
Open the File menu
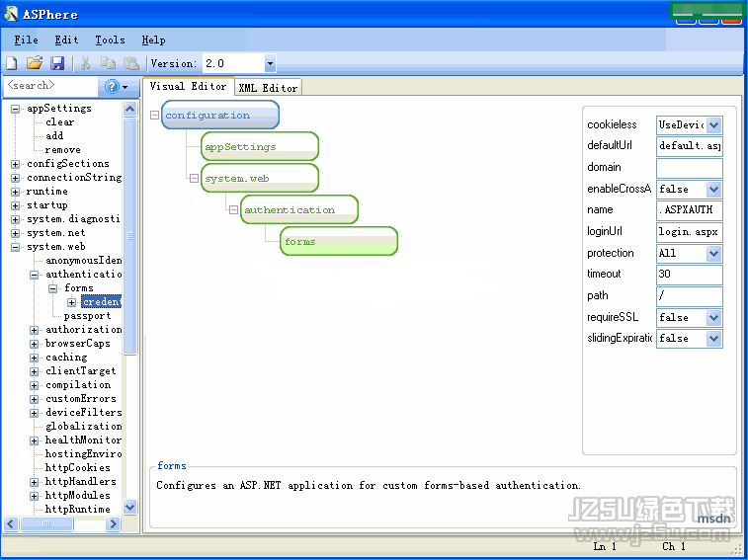coord(27,40)
